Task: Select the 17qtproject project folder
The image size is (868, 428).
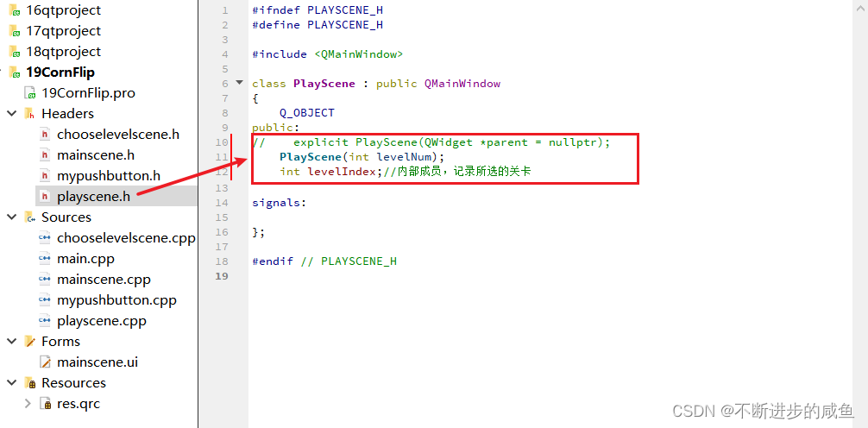Action: click(x=63, y=31)
